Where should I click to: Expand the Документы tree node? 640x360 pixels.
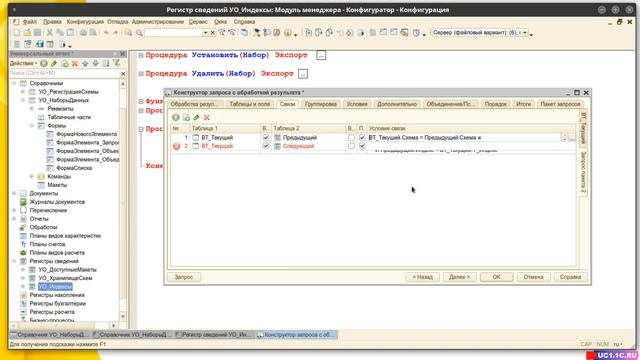click(x=14, y=193)
